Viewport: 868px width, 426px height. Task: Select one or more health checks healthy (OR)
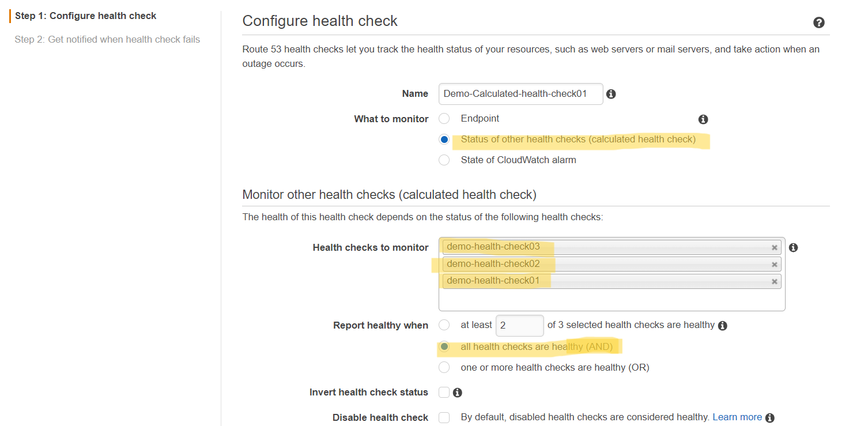[444, 367]
